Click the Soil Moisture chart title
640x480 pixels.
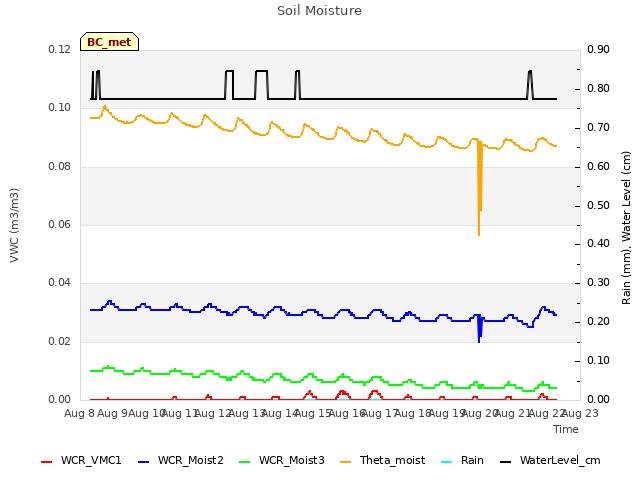click(319, 11)
